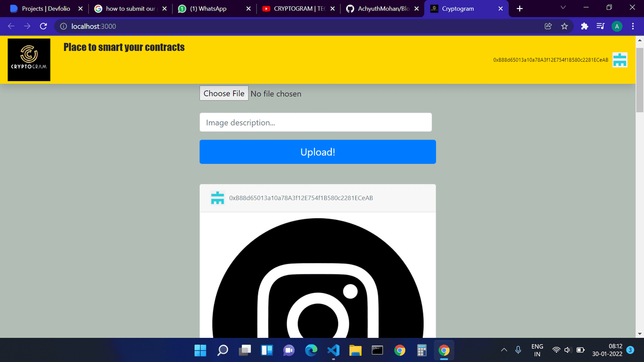
Task: Close the CRYPTOGRAM YouTube tab
Action: point(332,8)
